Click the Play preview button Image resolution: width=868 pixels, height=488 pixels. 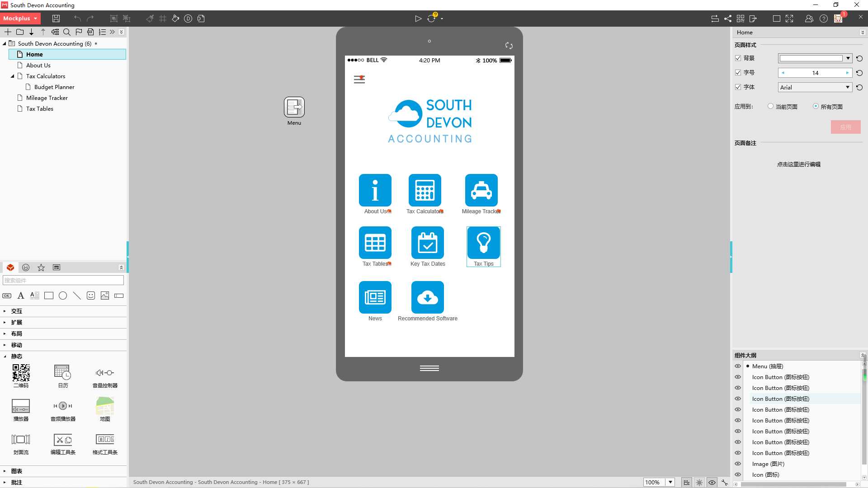(418, 19)
